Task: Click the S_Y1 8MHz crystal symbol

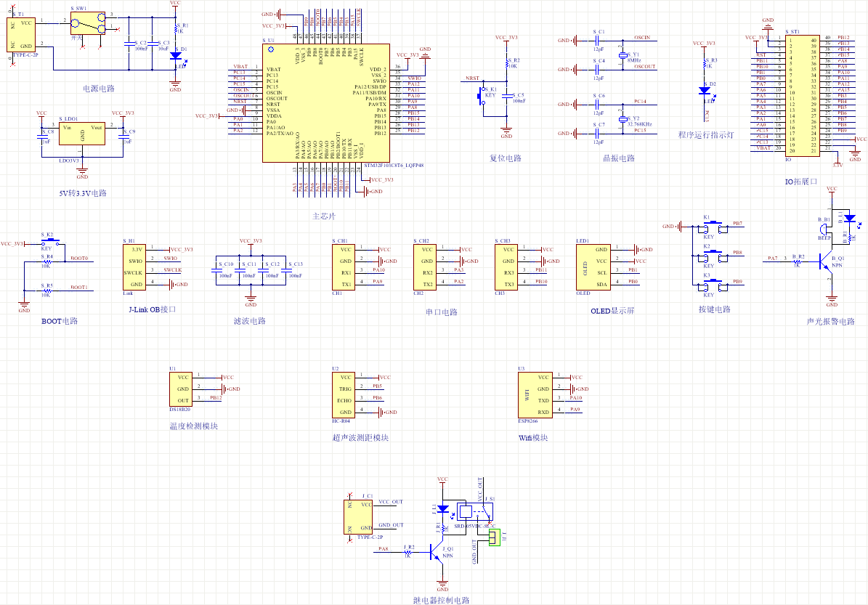Action: [x=622, y=54]
